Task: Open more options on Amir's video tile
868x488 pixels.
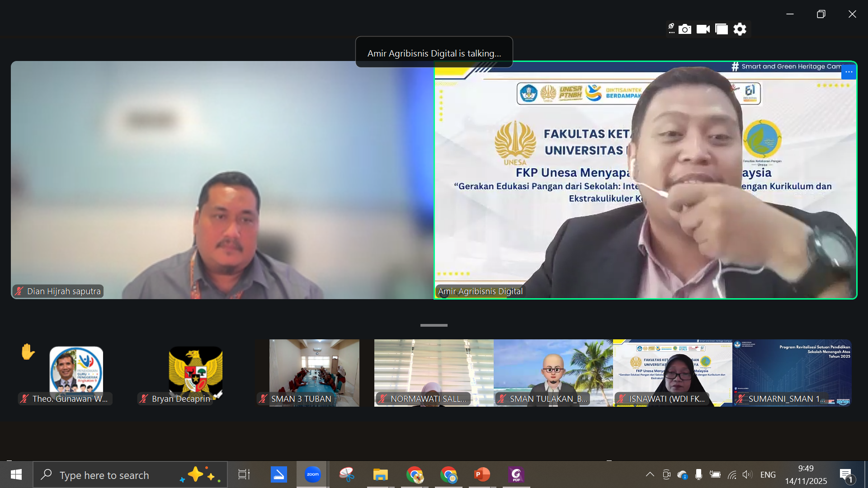Action: click(x=849, y=72)
